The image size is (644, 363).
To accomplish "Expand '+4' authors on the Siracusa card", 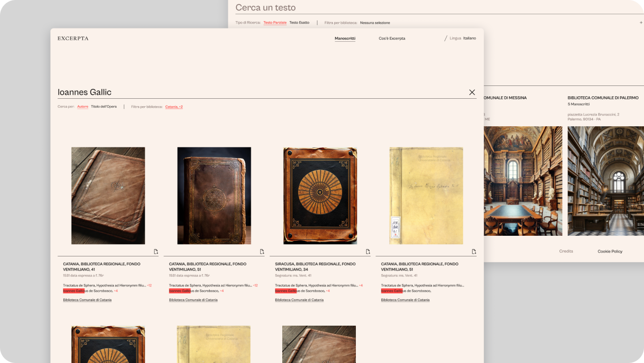I will [328, 291].
